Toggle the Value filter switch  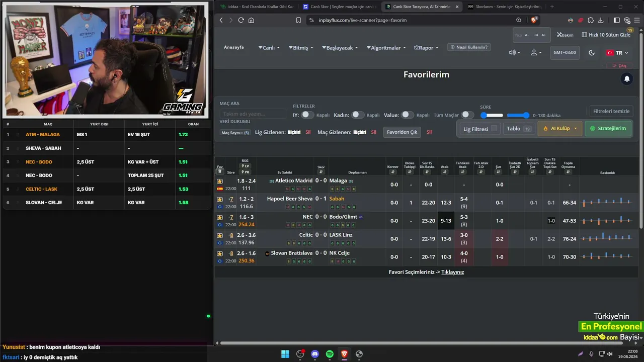click(x=408, y=115)
